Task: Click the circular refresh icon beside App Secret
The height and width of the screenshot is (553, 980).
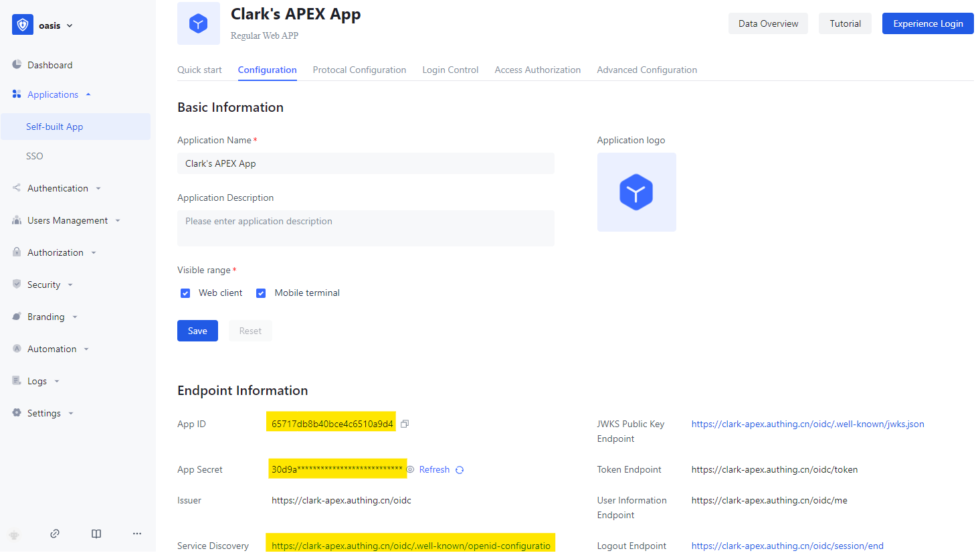Action: tap(460, 470)
